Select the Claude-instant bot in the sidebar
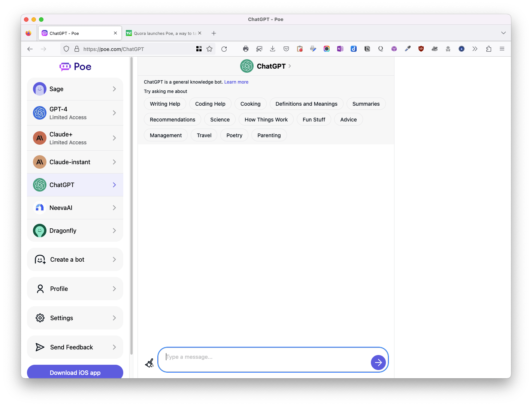This screenshot has width=532, height=406. click(x=75, y=162)
